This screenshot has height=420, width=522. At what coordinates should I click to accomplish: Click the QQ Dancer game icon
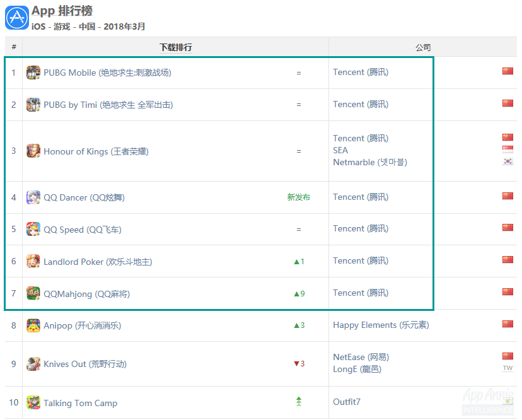click(33, 197)
